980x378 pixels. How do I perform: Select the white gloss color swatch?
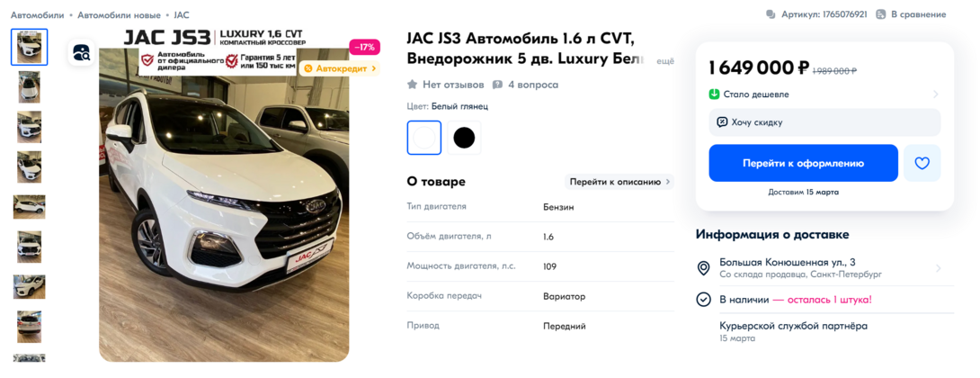[x=424, y=138]
